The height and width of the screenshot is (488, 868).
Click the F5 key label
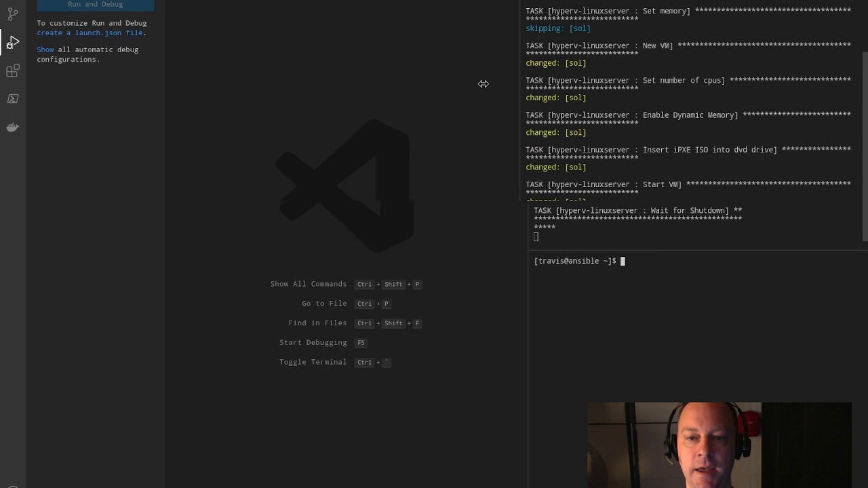pyautogui.click(x=361, y=343)
